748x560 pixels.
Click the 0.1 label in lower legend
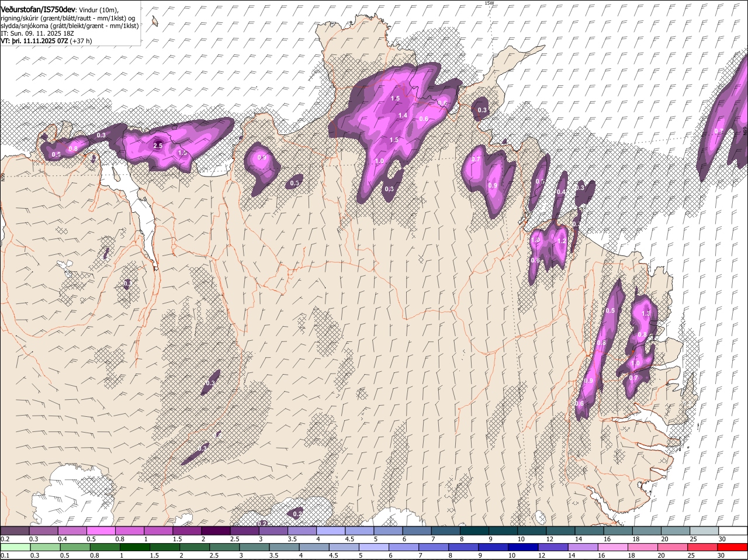(x=5, y=555)
